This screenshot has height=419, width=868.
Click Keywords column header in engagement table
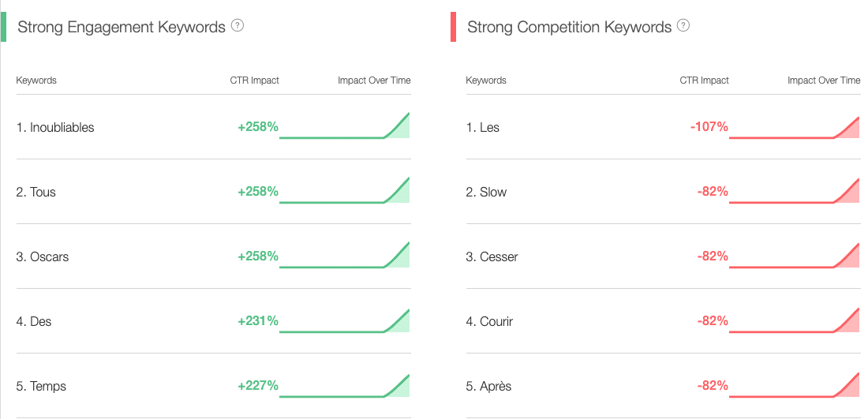[x=36, y=80]
